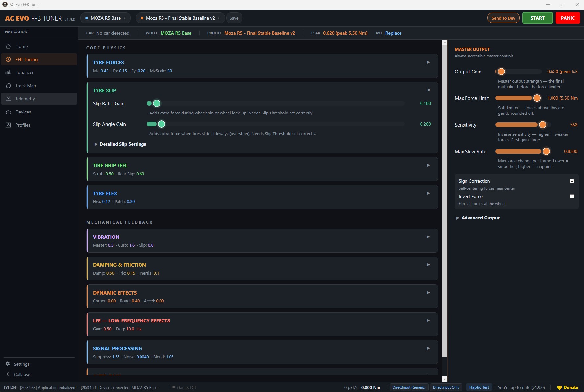Click the Slip Ratio Gain slider handle
Image resolution: width=584 pixels, height=392 pixels.
pyautogui.click(x=157, y=103)
